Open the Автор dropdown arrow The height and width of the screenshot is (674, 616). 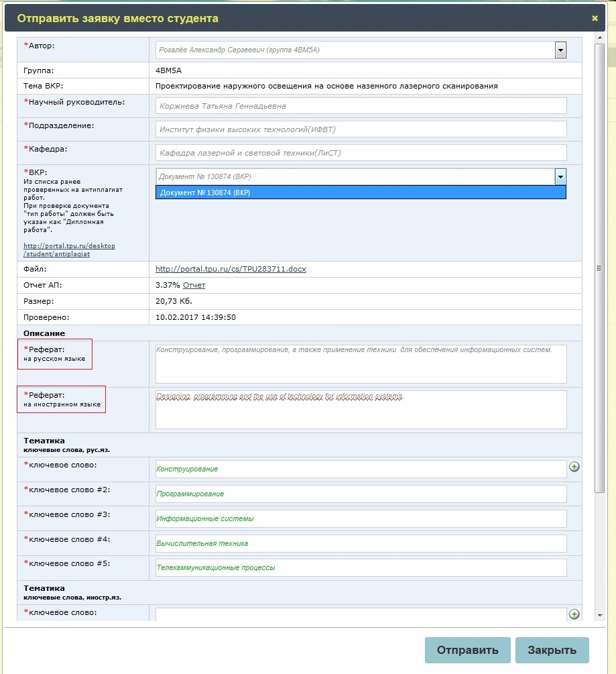(x=560, y=50)
